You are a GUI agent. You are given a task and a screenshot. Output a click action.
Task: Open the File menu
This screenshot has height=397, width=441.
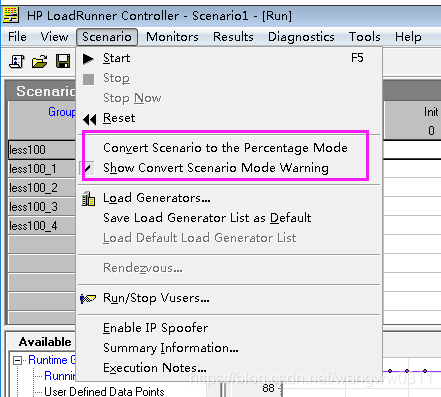(17, 37)
